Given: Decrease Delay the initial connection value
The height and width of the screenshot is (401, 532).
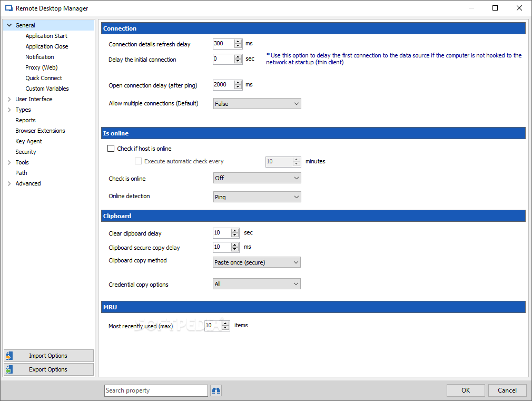Looking at the screenshot, I should click(238, 61).
